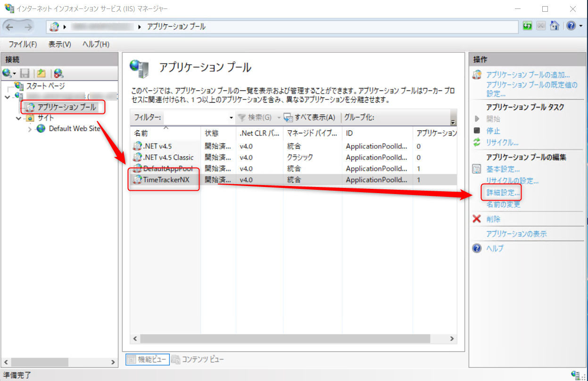Switch to コンテンツ ビュー tab

[x=197, y=360]
